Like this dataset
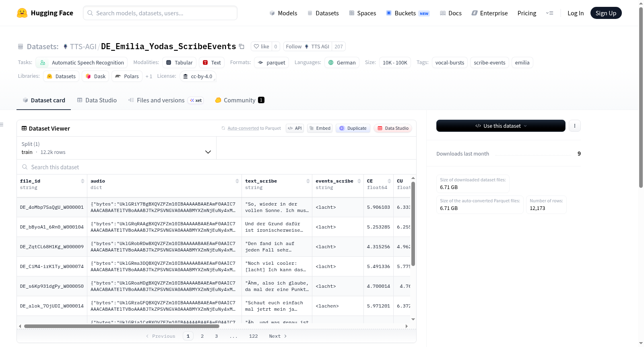The height and width of the screenshot is (347, 644). 261,46
